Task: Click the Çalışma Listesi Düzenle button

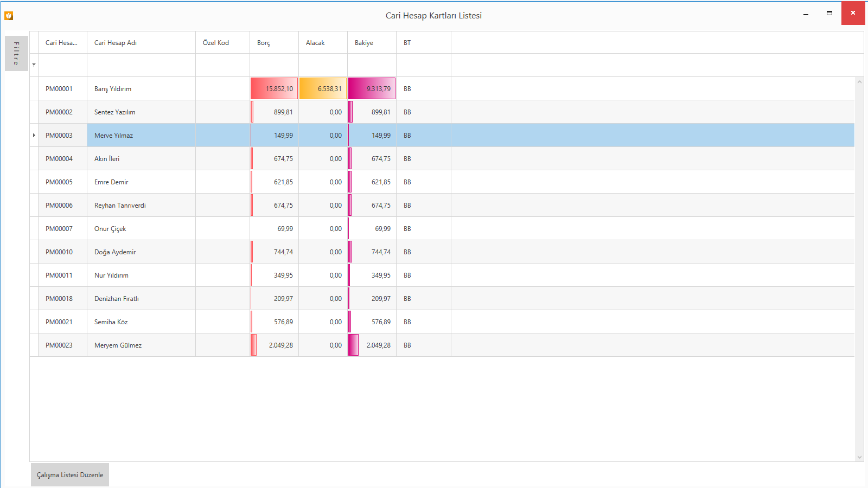Action: [70, 475]
